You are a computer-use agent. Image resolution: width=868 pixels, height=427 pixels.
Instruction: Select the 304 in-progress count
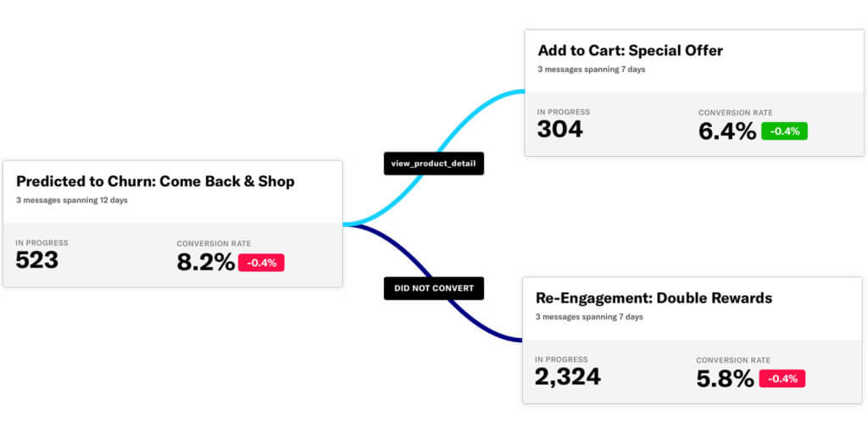(559, 130)
